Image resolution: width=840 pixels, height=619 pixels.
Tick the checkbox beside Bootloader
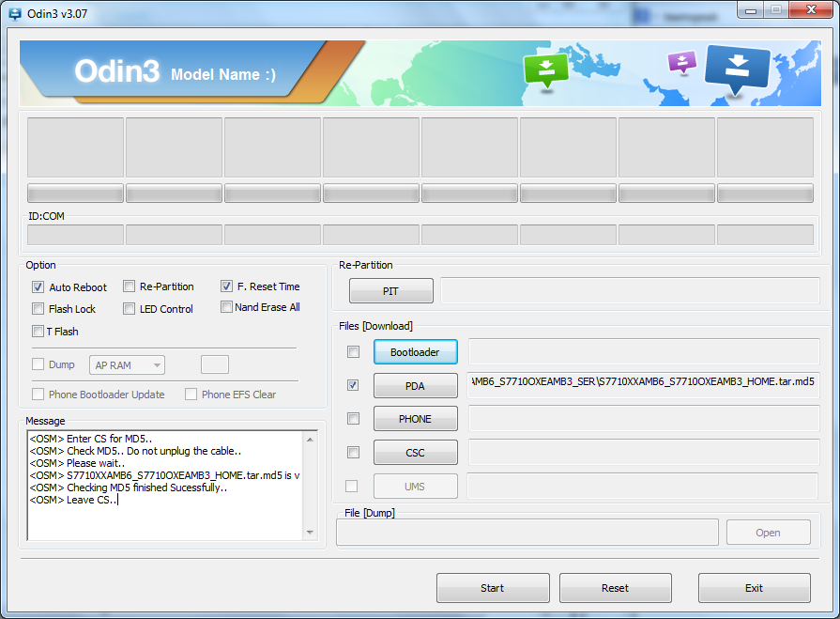click(353, 351)
